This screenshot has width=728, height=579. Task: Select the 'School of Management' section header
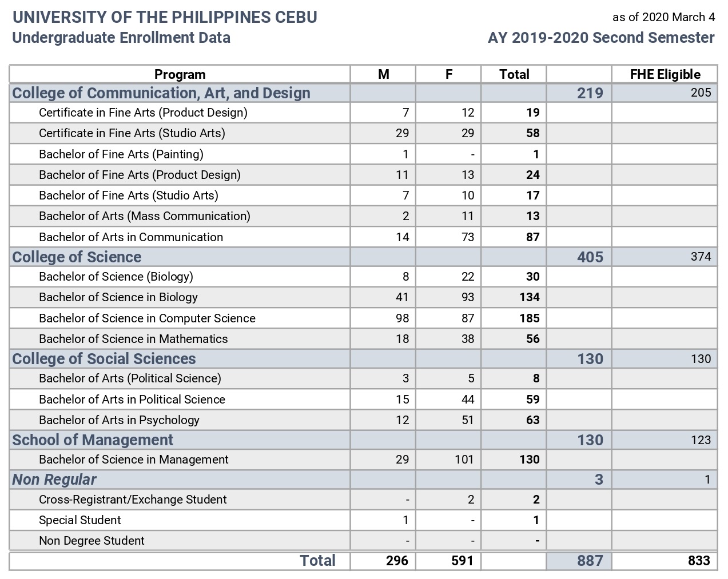tap(93, 440)
